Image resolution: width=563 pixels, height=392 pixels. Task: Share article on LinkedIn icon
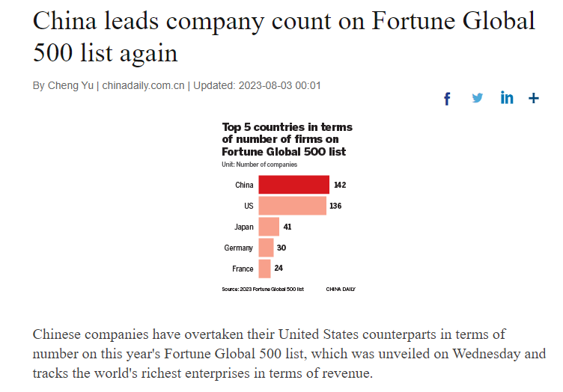tap(507, 98)
